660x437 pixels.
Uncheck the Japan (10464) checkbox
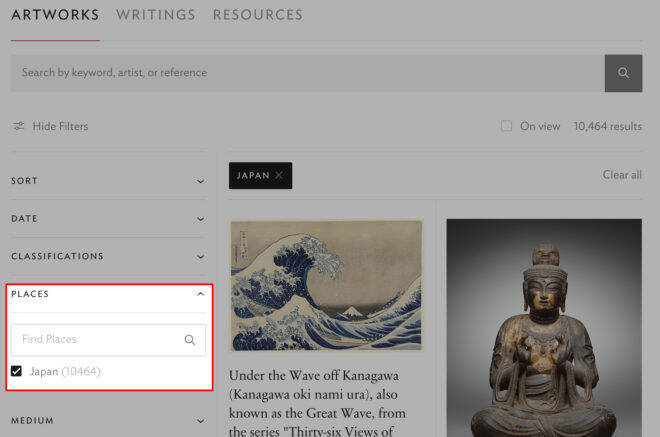[16, 371]
